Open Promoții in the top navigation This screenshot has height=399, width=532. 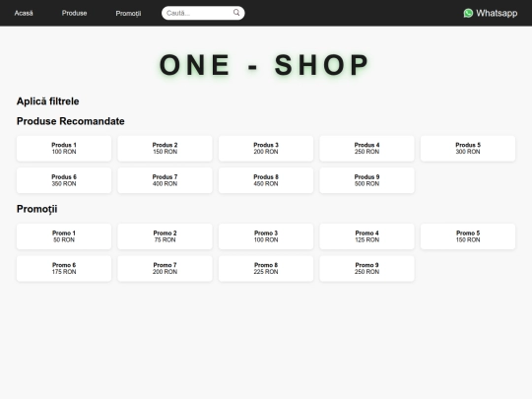tap(128, 13)
